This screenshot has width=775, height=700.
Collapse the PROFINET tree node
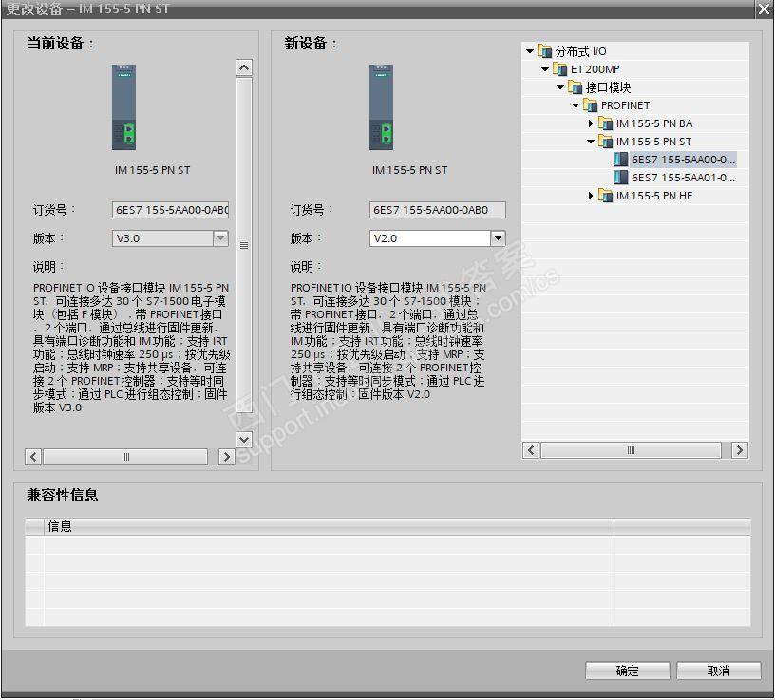pyautogui.click(x=576, y=105)
